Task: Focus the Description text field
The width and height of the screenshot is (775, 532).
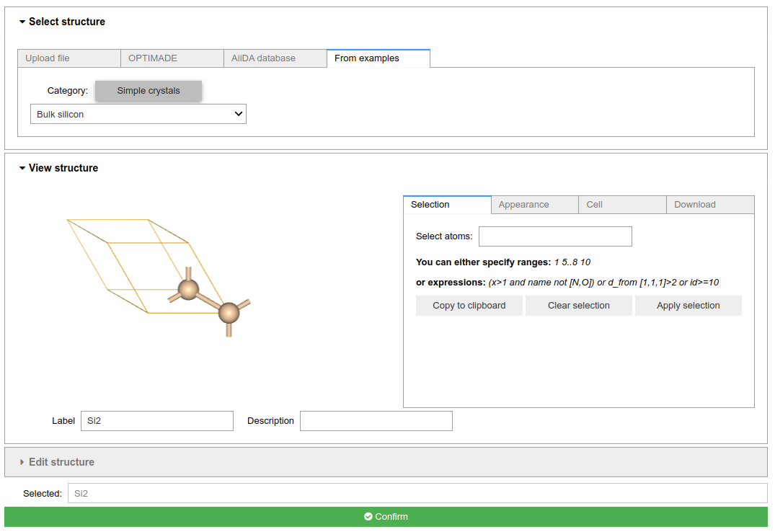Action: [376, 421]
